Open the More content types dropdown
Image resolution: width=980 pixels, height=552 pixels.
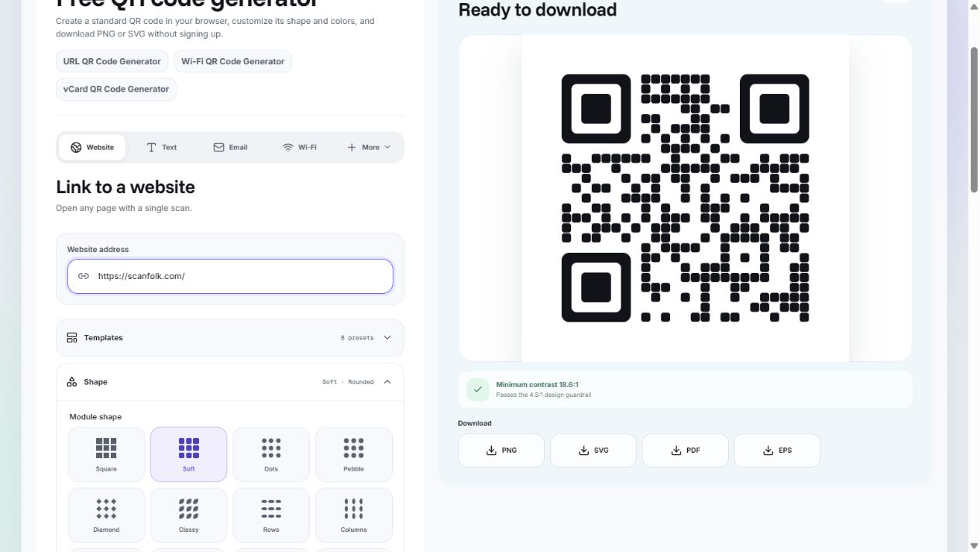pos(369,147)
